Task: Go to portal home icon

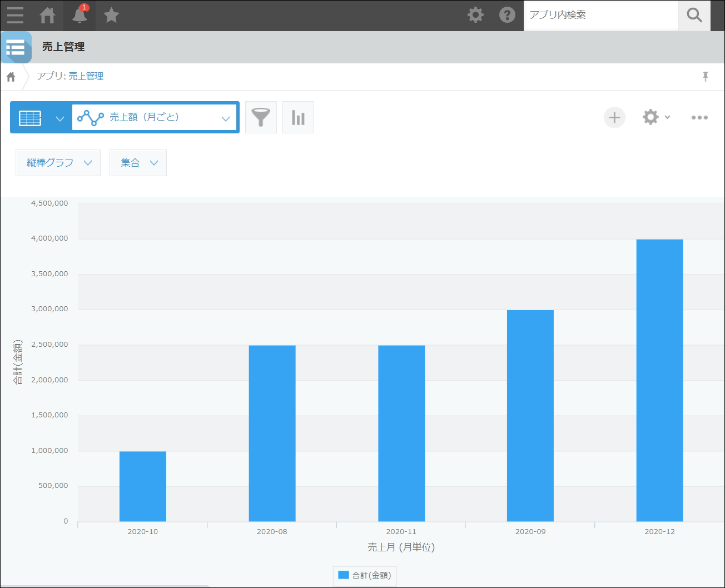Action: tap(48, 15)
